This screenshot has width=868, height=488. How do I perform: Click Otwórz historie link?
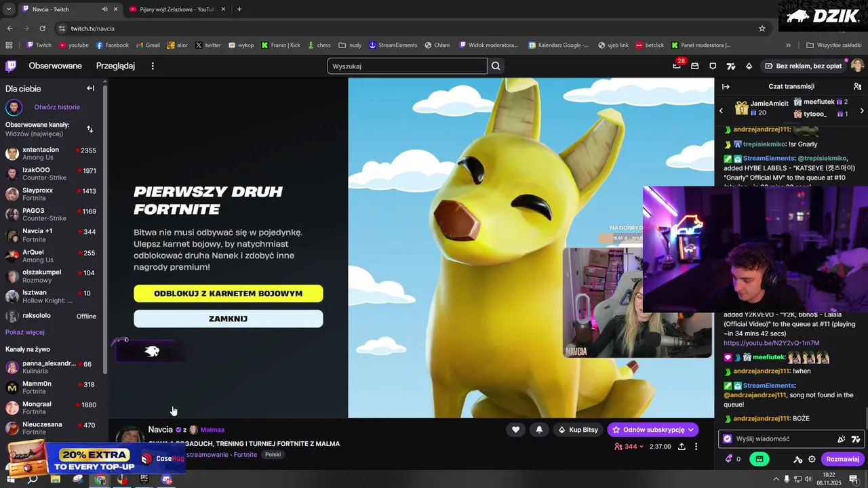click(57, 107)
